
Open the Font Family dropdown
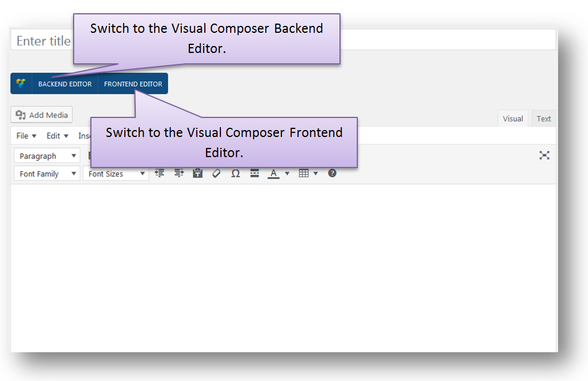point(47,174)
